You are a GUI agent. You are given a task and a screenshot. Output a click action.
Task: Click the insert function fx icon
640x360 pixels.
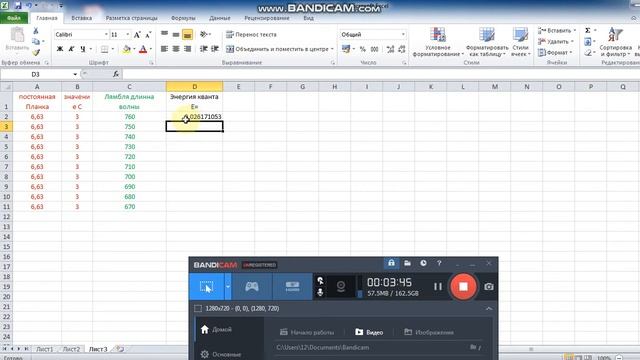pyautogui.click(x=116, y=74)
